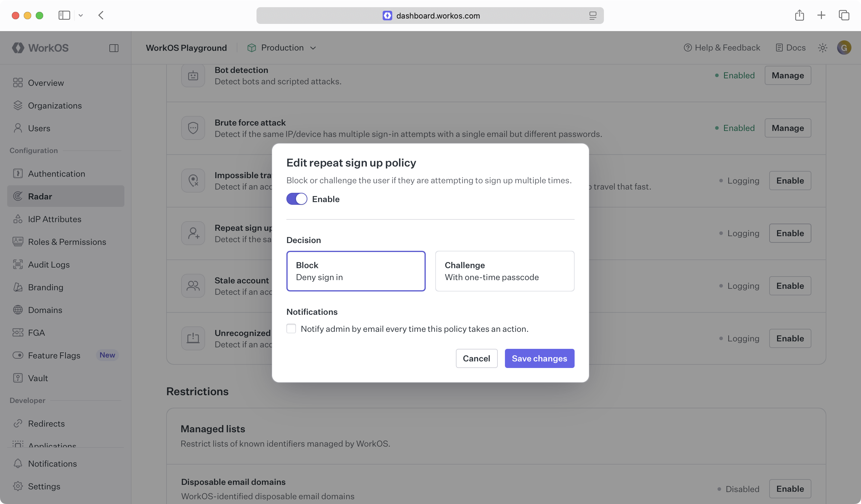Open Authentication in the sidebar
The height and width of the screenshot is (504, 861).
pos(57,174)
